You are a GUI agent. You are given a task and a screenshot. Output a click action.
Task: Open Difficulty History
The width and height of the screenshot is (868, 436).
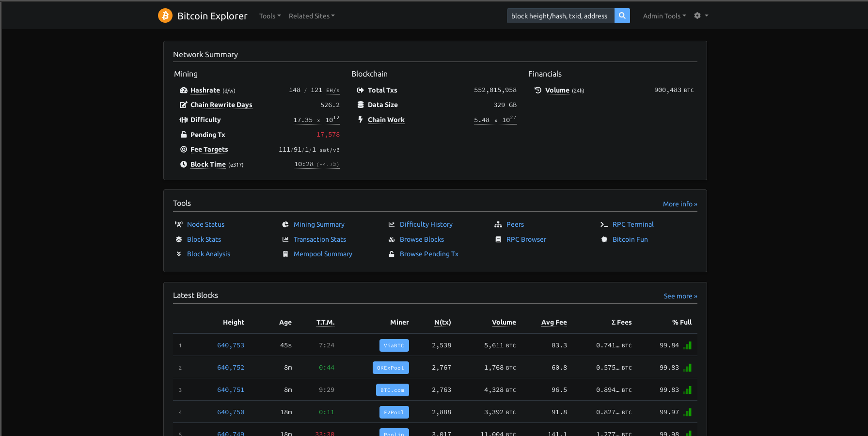tap(426, 224)
